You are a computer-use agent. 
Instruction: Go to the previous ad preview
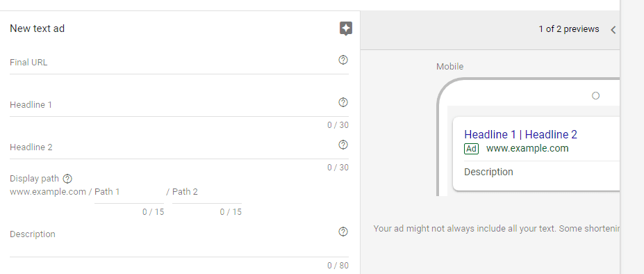(613, 30)
